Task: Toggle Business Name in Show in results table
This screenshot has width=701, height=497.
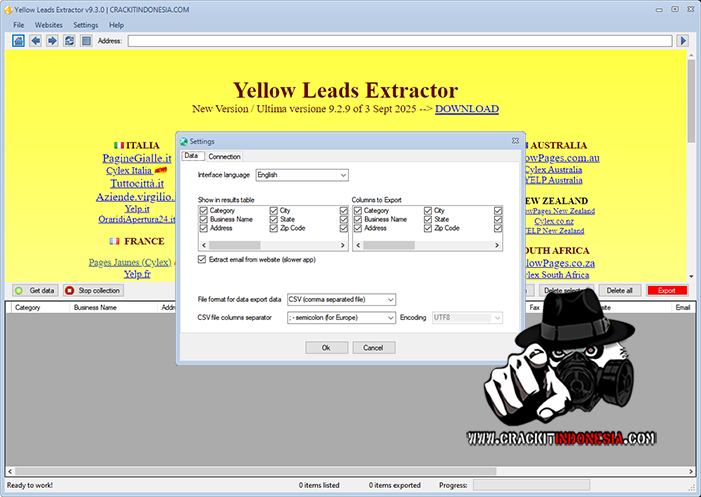Action: point(203,219)
